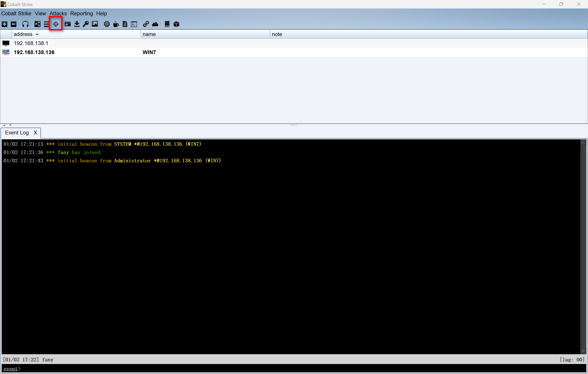Click the cube About icon
Image resolution: width=588 pixels, height=374 pixels.
pos(176,24)
